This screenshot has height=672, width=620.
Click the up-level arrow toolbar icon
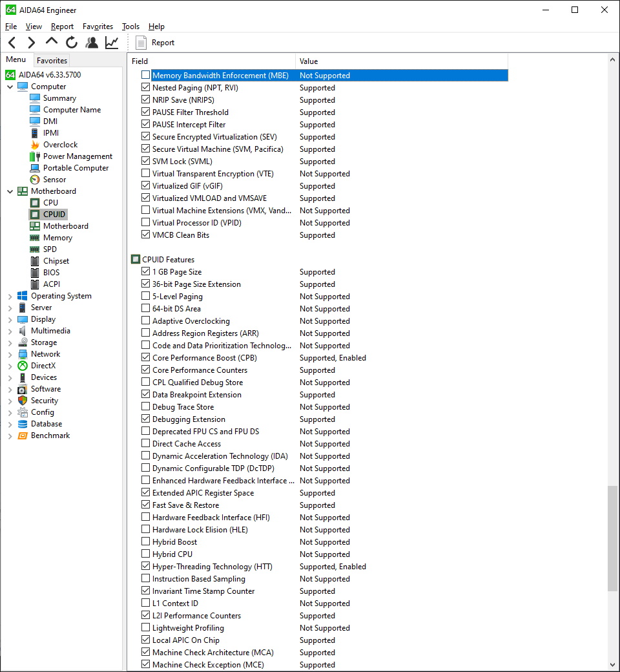tap(52, 41)
